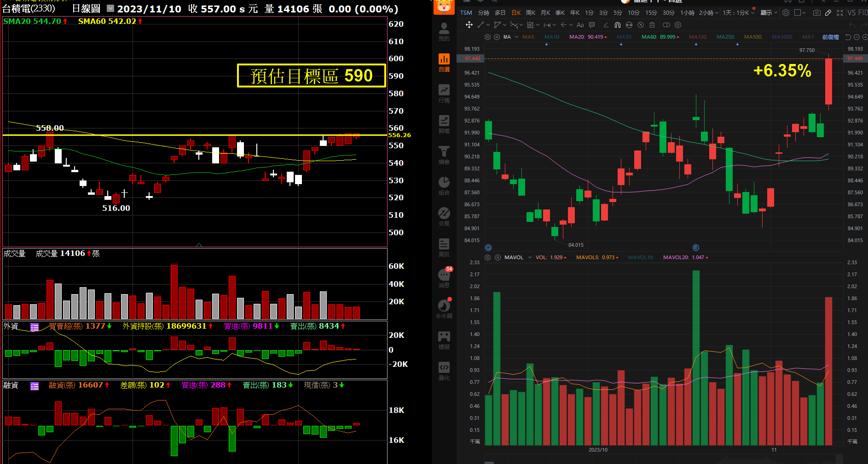The width and height of the screenshot is (868, 464).
Task: Open the 行情 market quotes sidebar icon
Action: click(x=444, y=93)
